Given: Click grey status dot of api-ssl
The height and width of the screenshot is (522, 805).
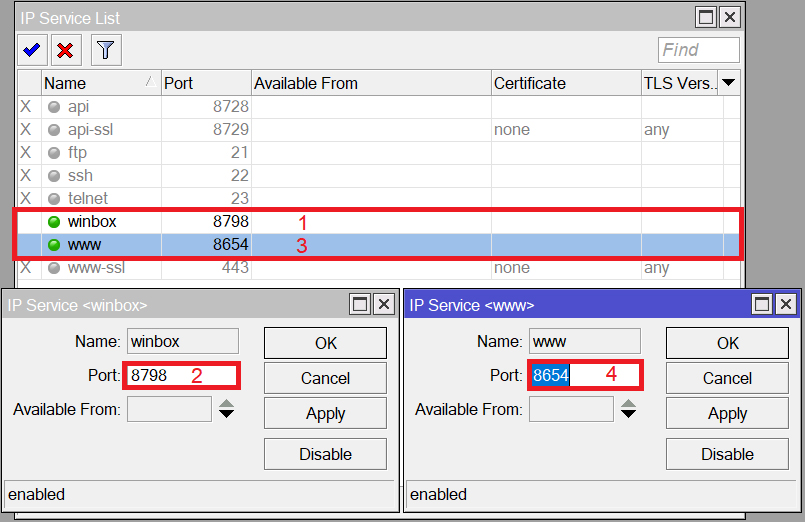Looking at the screenshot, I should click(x=54, y=130).
